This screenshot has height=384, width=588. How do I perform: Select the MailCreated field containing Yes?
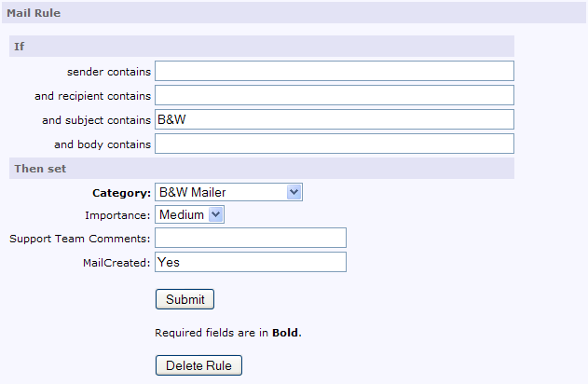click(x=251, y=262)
